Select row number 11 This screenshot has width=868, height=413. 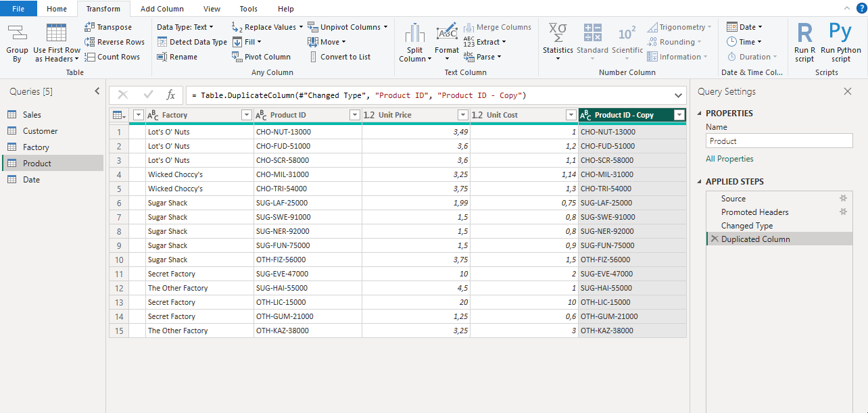point(119,274)
